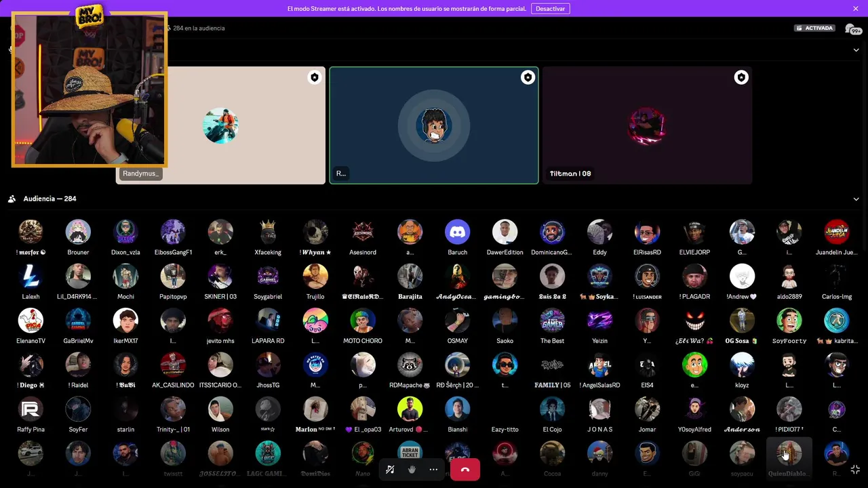Open Mochi's avatar
868x488 pixels.
125,276
